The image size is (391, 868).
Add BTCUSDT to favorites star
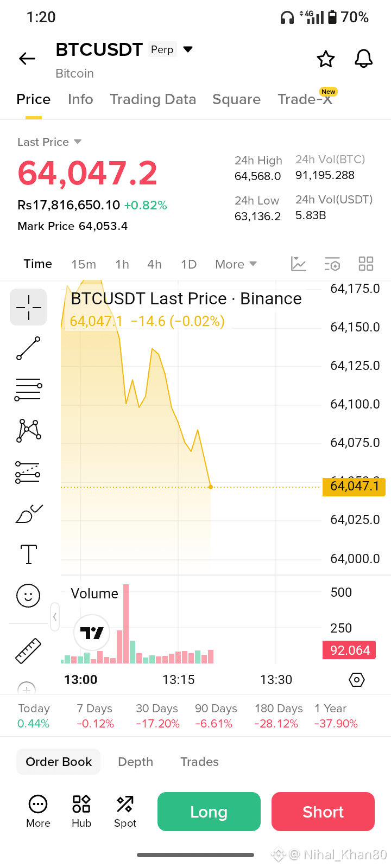pyautogui.click(x=326, y=59)
